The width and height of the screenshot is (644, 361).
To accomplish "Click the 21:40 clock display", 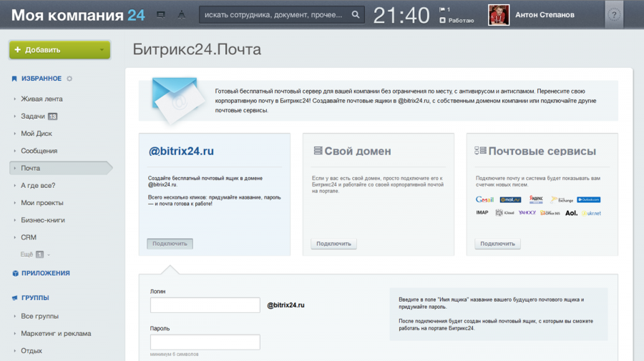I will (401, 16).
